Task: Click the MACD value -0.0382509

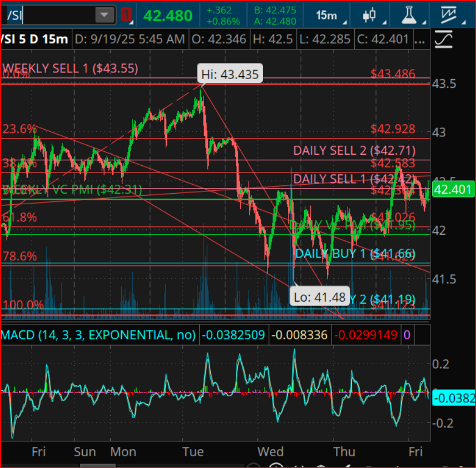Action: [x=233, y=335]
